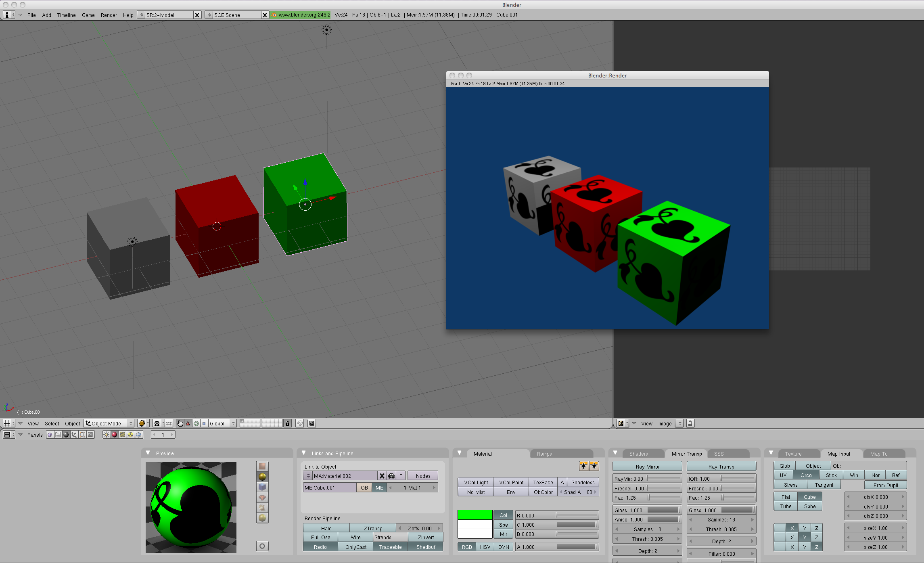The height and width of the screenshot is (563, 924).
Task: Click the monkey preview type icon
Action: (262, 497)
